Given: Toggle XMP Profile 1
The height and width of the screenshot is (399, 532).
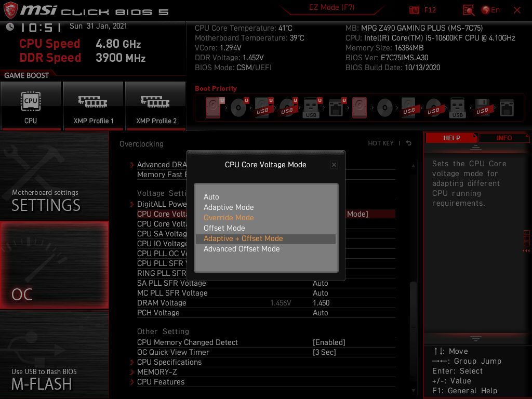Looking at the screenshot, I should 93,106.
